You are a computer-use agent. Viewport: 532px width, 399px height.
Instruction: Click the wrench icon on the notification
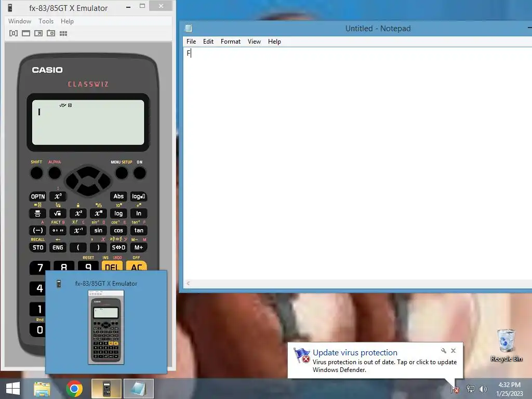pyautogui.click(x=443, y=351)
